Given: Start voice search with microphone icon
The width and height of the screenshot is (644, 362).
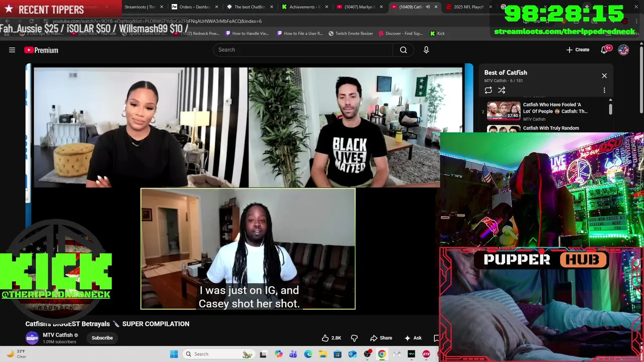Looking at the screenshot, I should (426, 50).
